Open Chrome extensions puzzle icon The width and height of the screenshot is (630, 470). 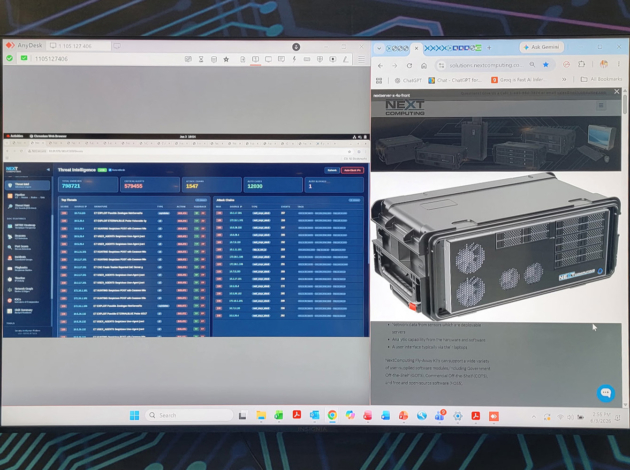tap(581, 64)
